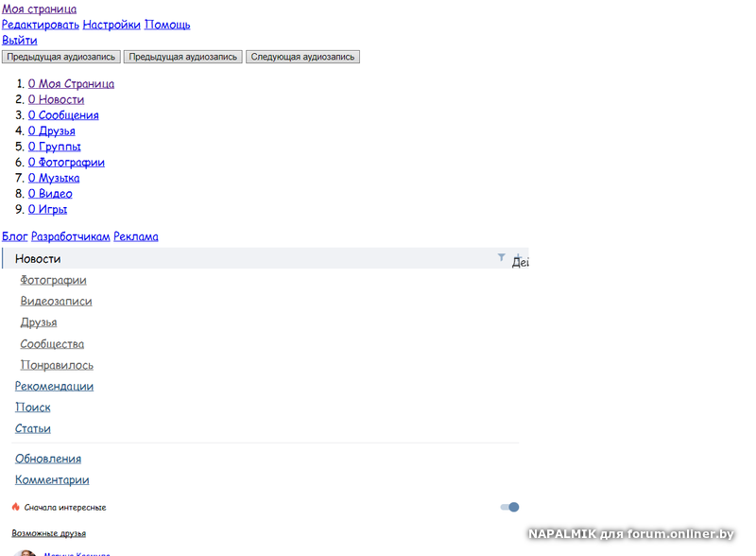Open 0 Моя Страница in numbered list
This screenshot has width=756, height=556.
[71, 83]
